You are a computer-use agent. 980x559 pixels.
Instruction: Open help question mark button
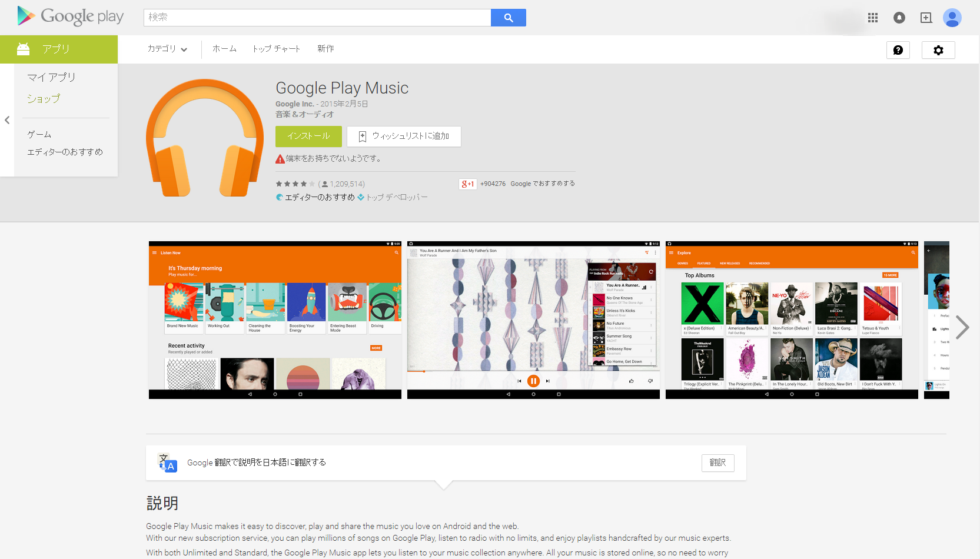coord(898,50)
